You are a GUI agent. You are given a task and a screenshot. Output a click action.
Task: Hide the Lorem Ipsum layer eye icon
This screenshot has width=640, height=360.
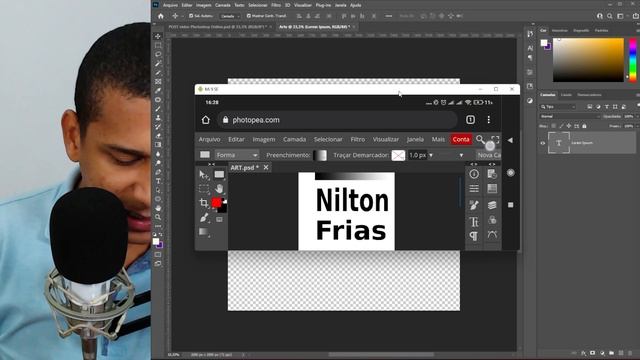click(543, 143)
